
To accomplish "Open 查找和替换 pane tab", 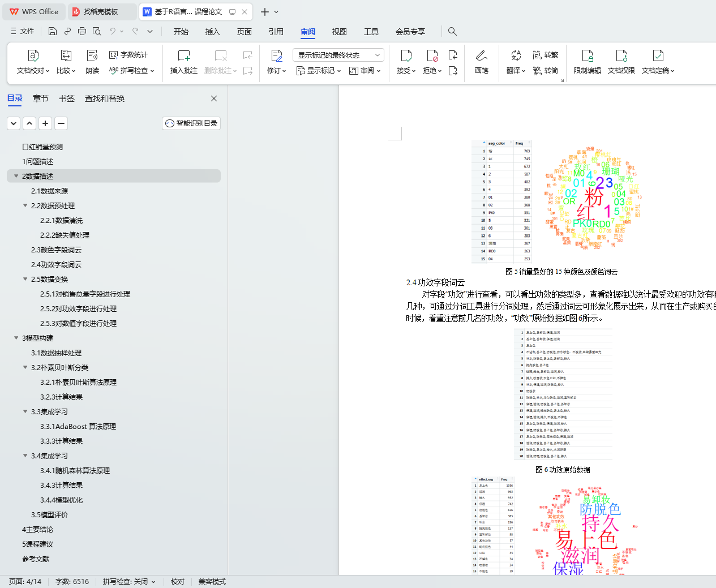I will click(x=105, y=98).
